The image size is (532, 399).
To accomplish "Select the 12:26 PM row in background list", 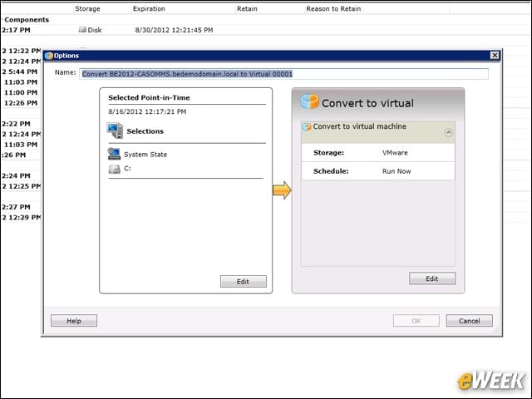I will coord(21,103).
